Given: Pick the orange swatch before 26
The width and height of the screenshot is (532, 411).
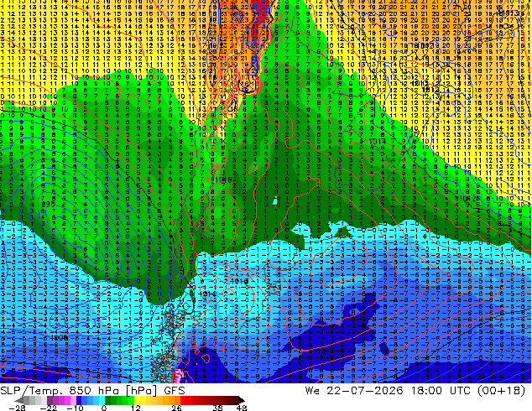Looking at the screenshot, I should 177,400.
